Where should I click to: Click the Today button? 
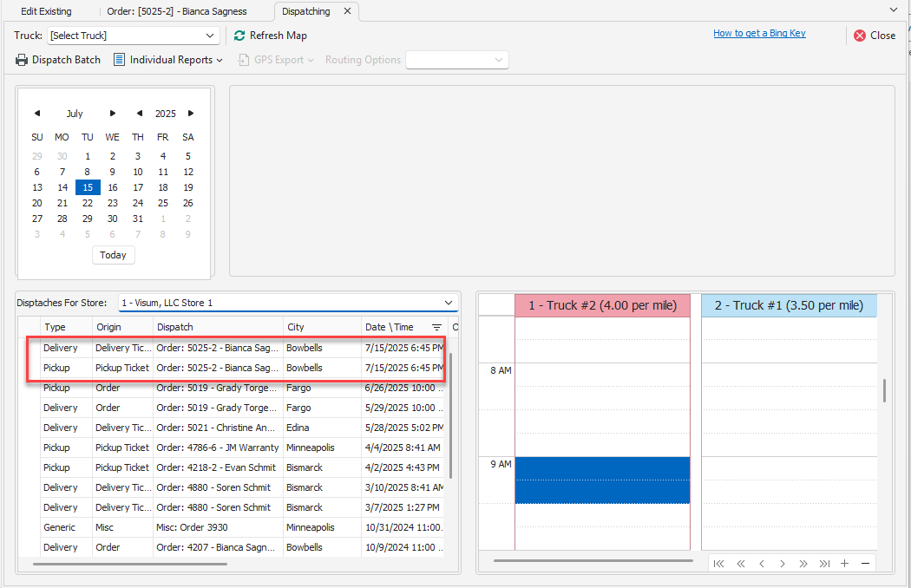(114, 255)
